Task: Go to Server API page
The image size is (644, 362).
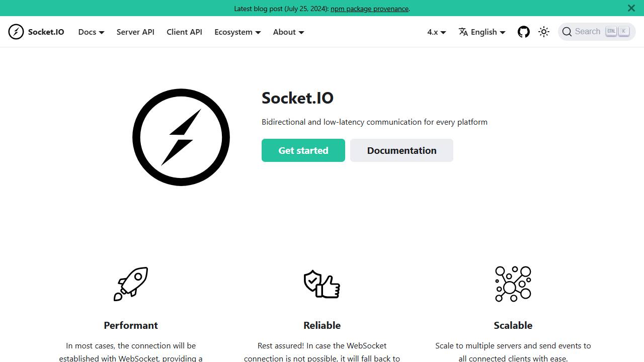Action: click(135, 32)
